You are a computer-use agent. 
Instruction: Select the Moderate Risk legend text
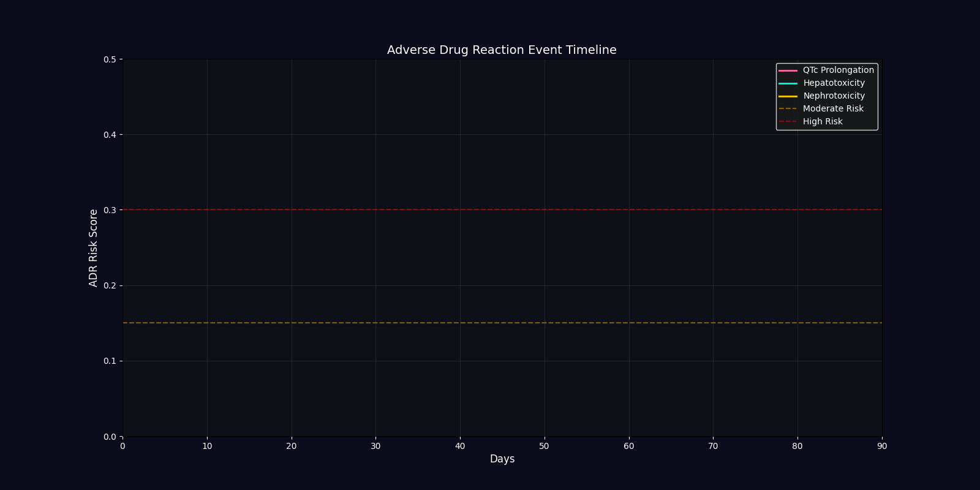[x=833, y=109]
